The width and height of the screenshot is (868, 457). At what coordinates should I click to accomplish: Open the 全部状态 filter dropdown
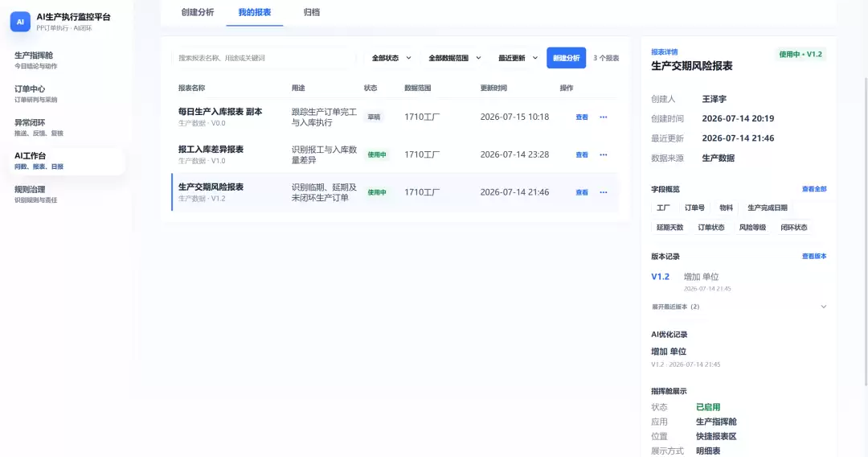[391, 58]
